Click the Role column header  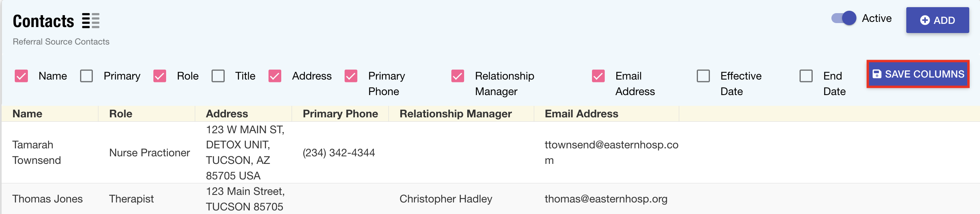121,114
